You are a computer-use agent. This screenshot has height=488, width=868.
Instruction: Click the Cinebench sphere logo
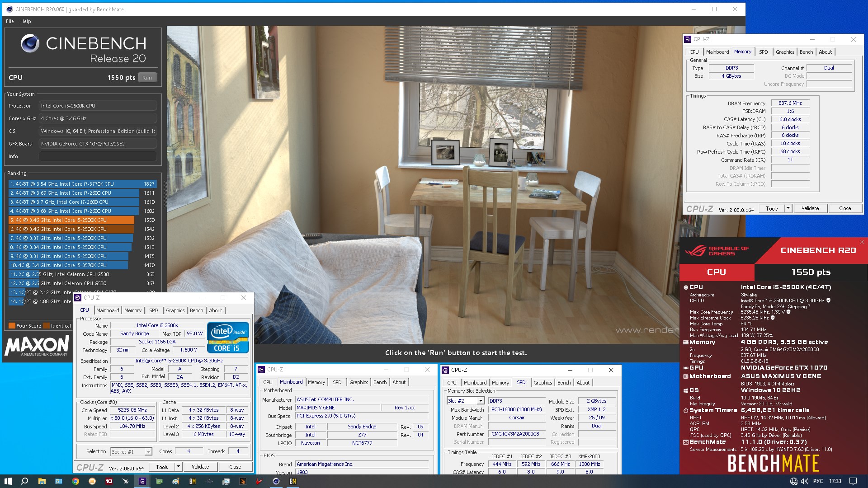[x=30, y=43]
